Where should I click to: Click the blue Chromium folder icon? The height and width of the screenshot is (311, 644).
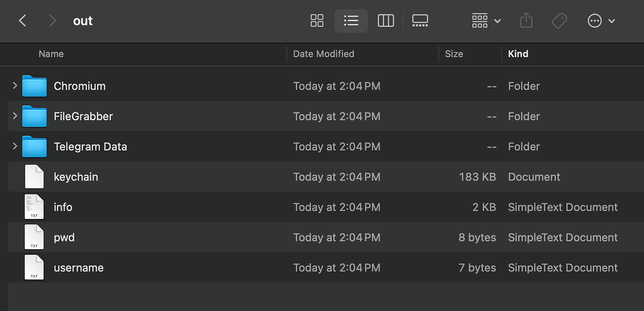pyautogui.click(x=34, y=86)
